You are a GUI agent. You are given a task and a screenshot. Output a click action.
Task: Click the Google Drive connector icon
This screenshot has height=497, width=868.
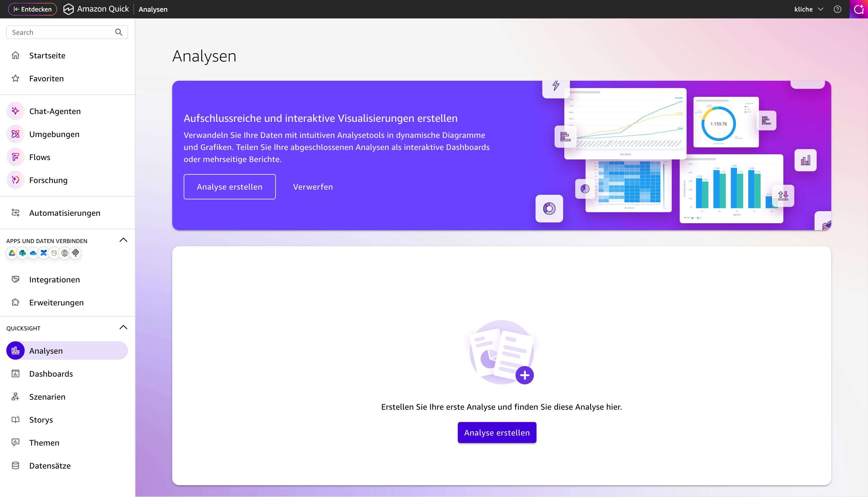[x=12, y=253]
